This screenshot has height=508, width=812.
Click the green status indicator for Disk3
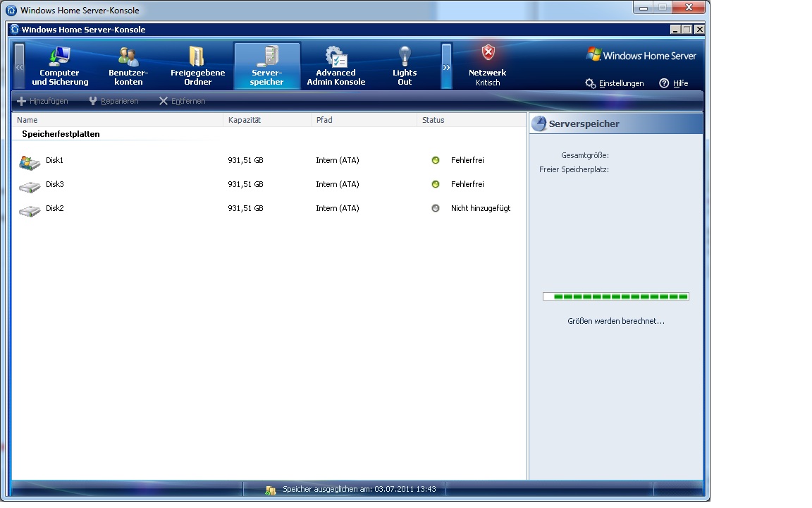(436, 184)
